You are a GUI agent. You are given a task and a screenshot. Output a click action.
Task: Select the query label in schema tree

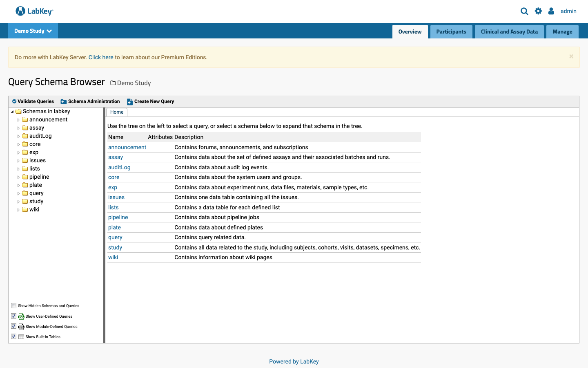(x=36, y=193)
